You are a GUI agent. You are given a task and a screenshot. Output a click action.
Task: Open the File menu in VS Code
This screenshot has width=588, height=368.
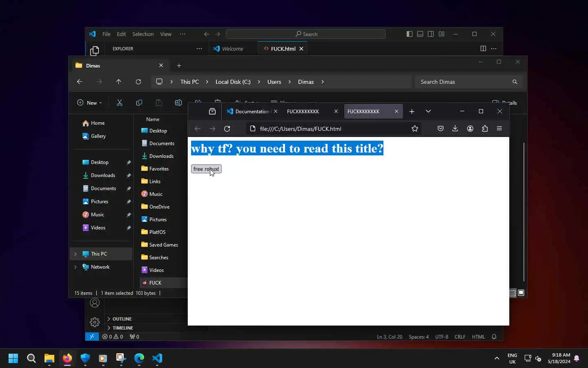106,34
